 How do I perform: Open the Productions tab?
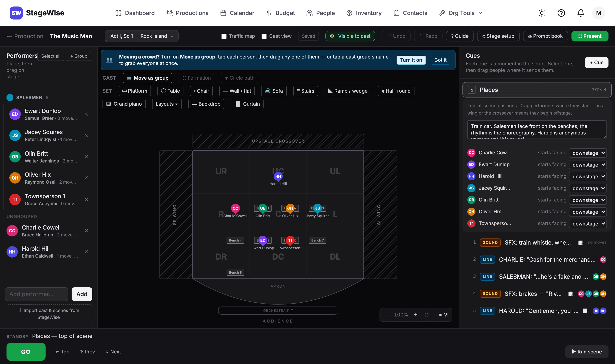187,13
